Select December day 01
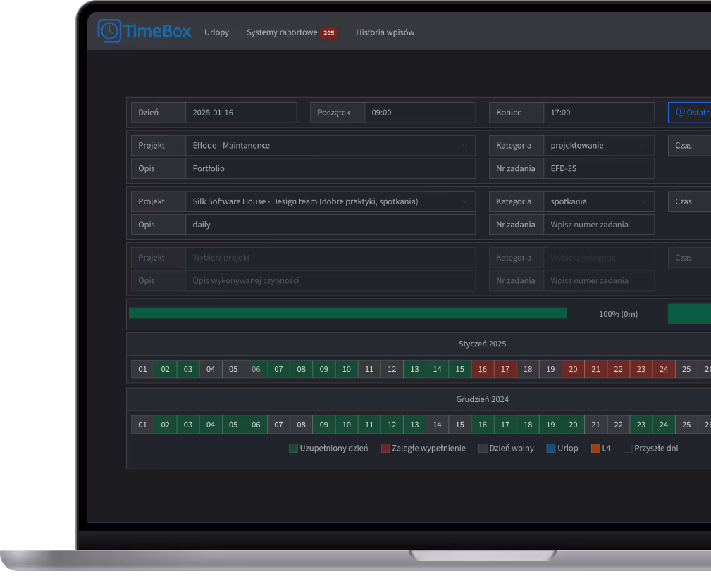Image resolution: width=711 pixels, height=588 pixels. tap(142, 425)
